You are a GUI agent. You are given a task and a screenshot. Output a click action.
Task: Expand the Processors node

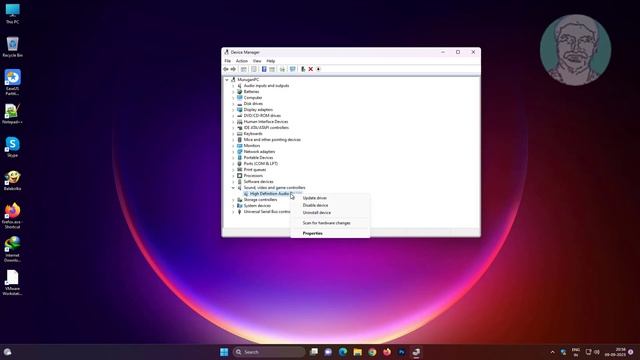[233, 176]
